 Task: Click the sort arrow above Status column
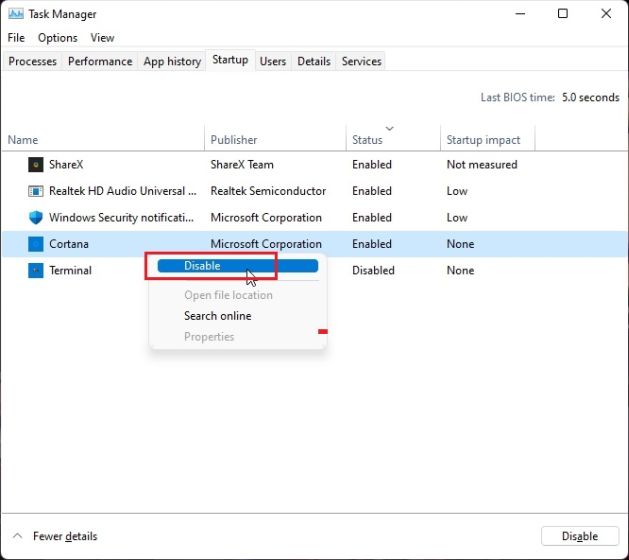tap(389, 128)
